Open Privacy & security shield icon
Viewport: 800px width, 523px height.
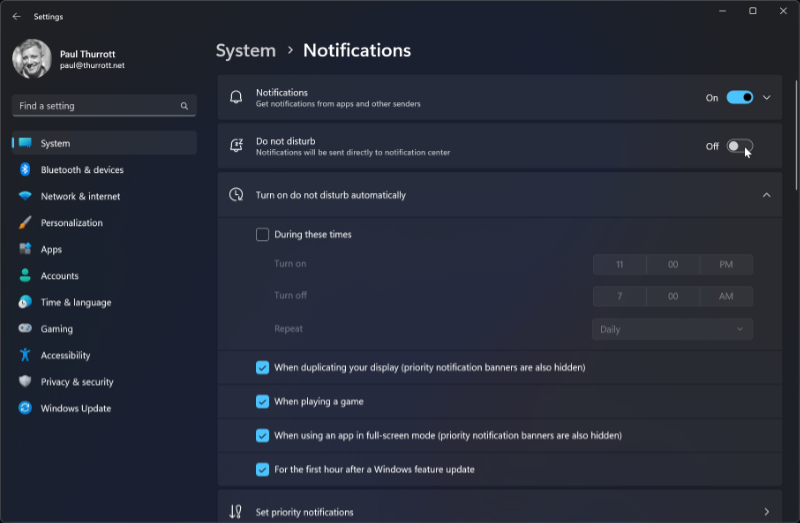click(x=25, y=382)
